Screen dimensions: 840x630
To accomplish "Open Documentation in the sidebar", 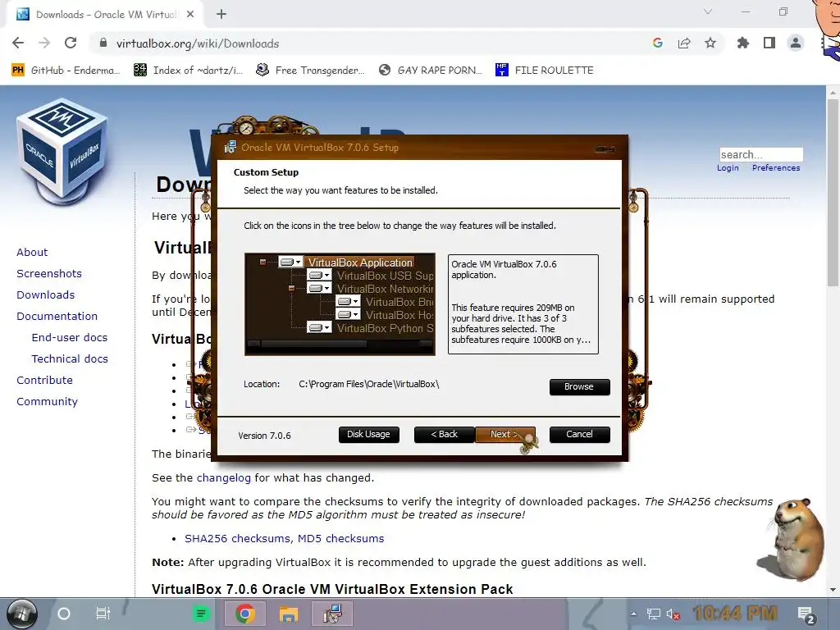I will coord(57,317).
